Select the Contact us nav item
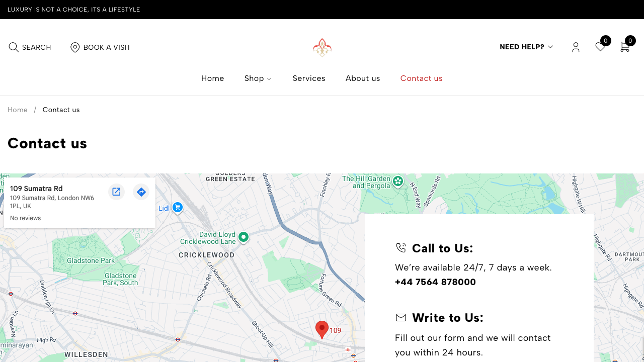The height and width of the screenshot is (362, 644). click(421, 78)
